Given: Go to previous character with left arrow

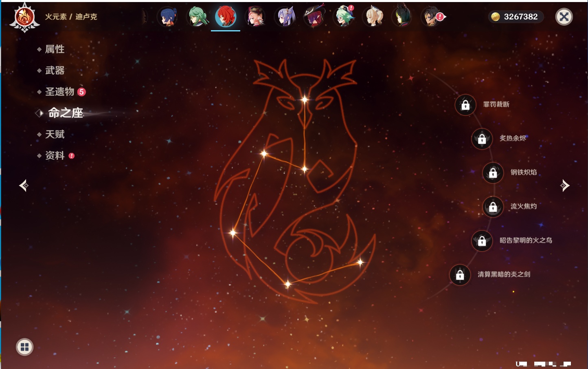Looking at the screenshot, I should point(24,186).
